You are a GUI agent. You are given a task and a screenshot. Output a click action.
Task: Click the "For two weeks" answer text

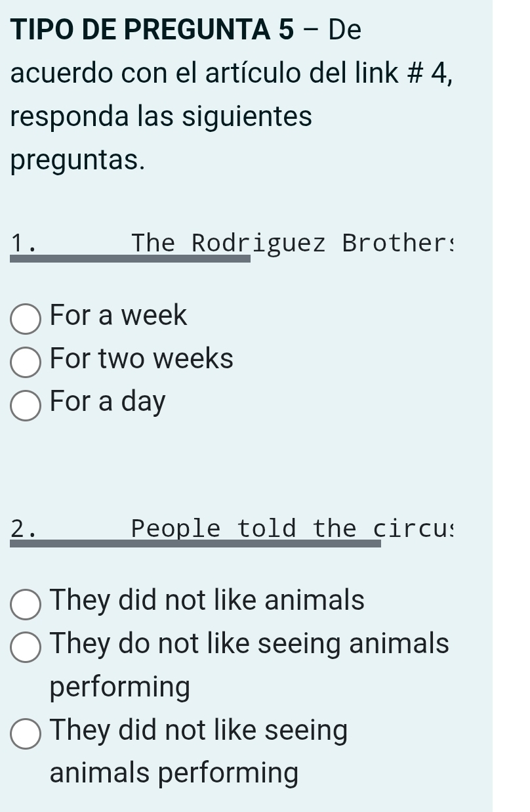[142, 359]
